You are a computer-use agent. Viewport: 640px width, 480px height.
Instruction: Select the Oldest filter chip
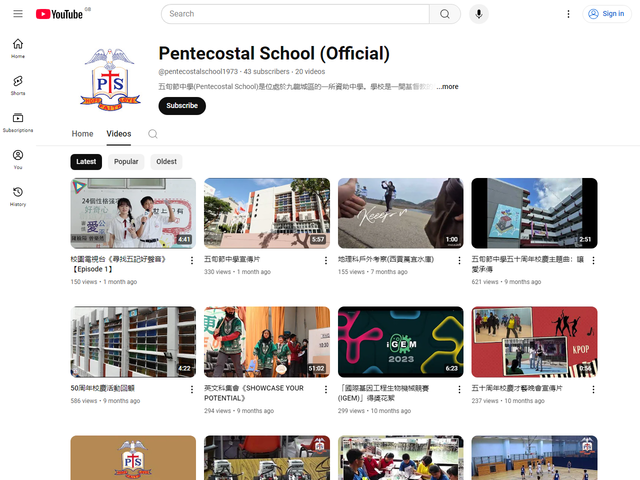coord(166,161)
